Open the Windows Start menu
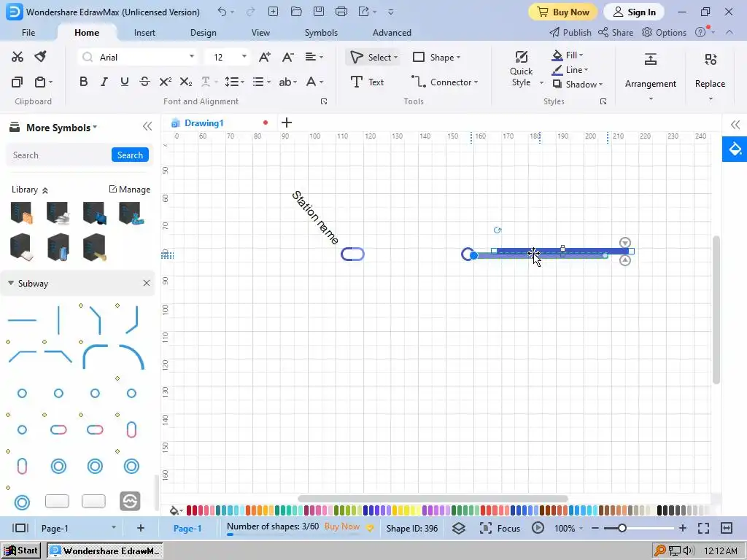Viewport: 747px width, 560px height. click(21, 551)
